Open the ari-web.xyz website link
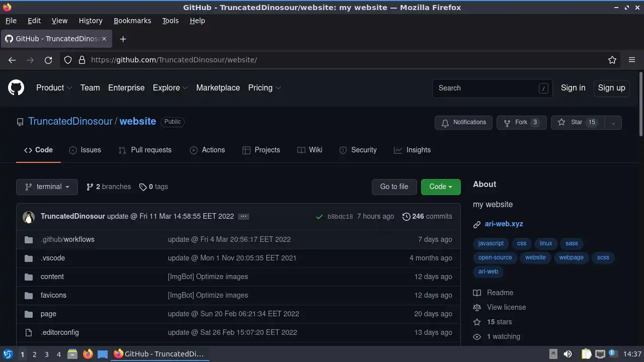Viewport: 644px width, 362px height. (504, 224)
